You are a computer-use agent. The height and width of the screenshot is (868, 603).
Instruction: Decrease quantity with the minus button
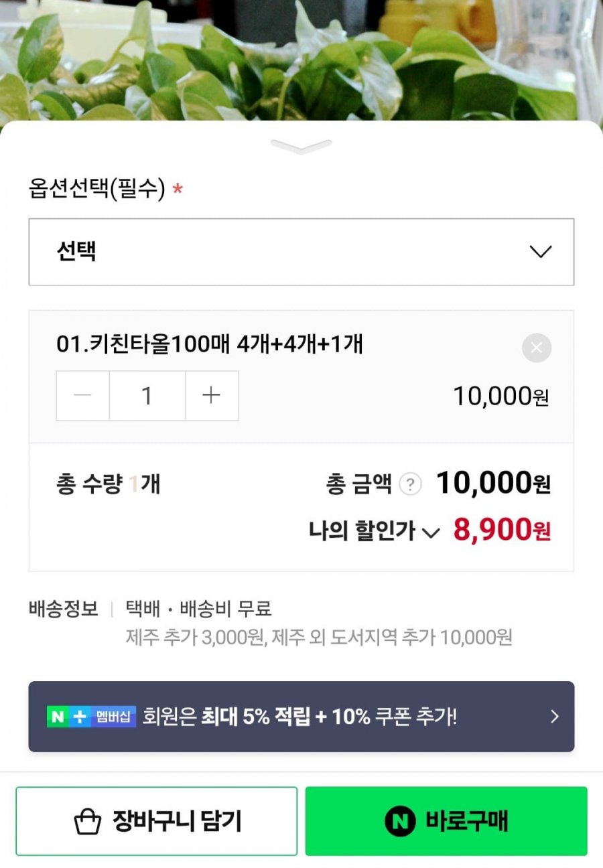tap(82, 396)
